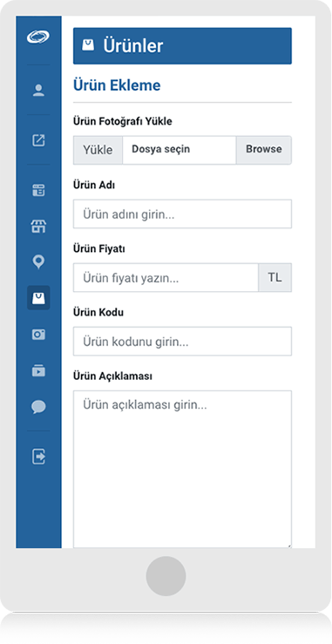Click the logout exit sidebar icon
Image resolution: width=332 pixels, height=644 pixels.
point(38,457)
